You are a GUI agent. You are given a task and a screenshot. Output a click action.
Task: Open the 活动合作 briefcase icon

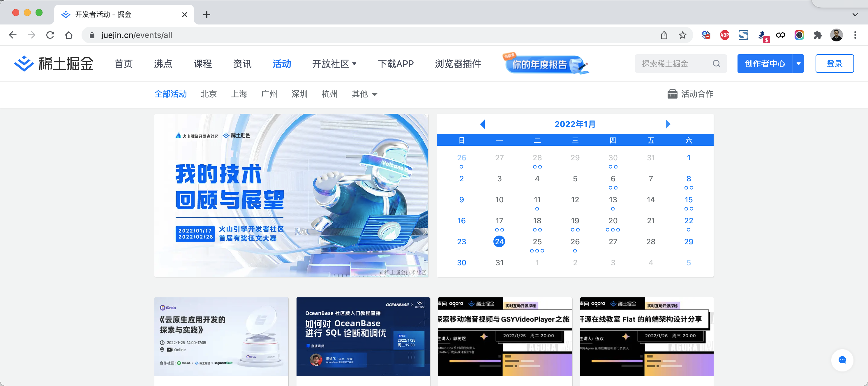click(x=673, y=94)
